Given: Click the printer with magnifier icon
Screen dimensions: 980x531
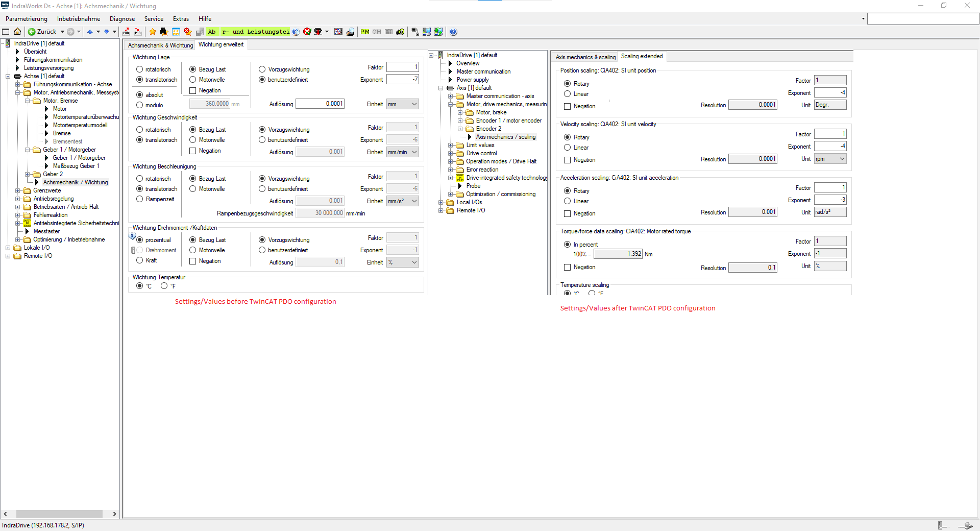Looking at the screenshot, I should click(x=350, y=32).
